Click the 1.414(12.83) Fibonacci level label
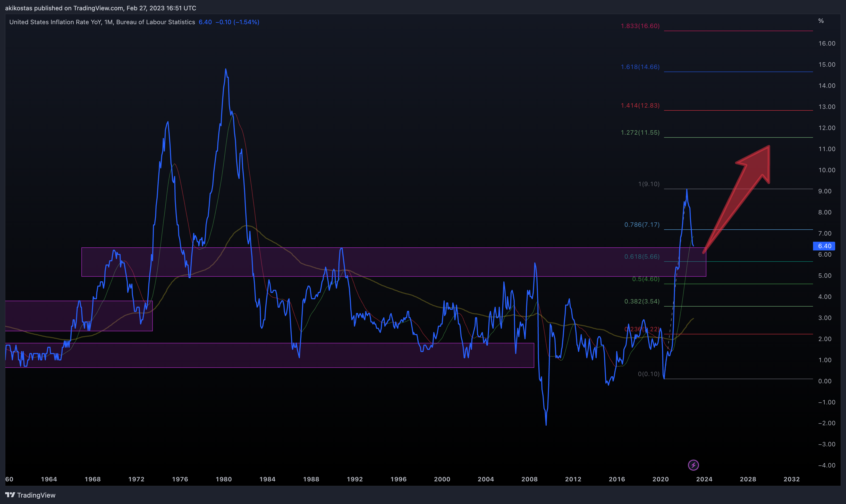Viewport: 846px width, 504px height. [640, 106]
